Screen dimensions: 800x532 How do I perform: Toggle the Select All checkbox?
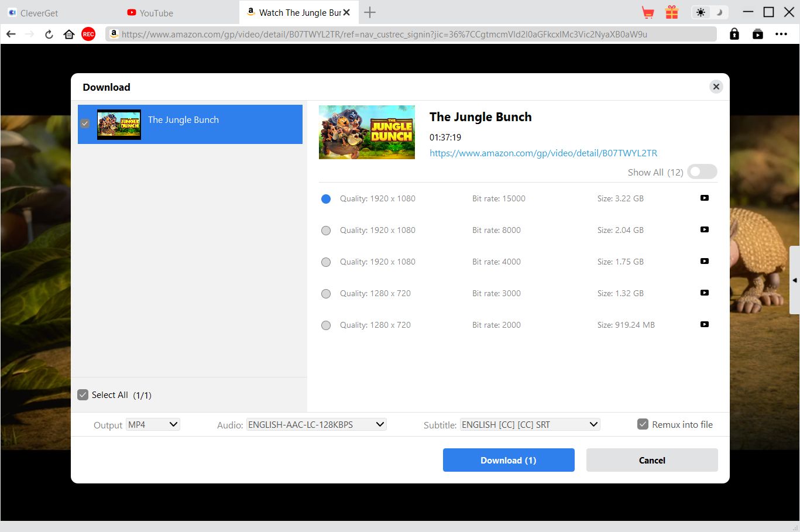(83, 394)
